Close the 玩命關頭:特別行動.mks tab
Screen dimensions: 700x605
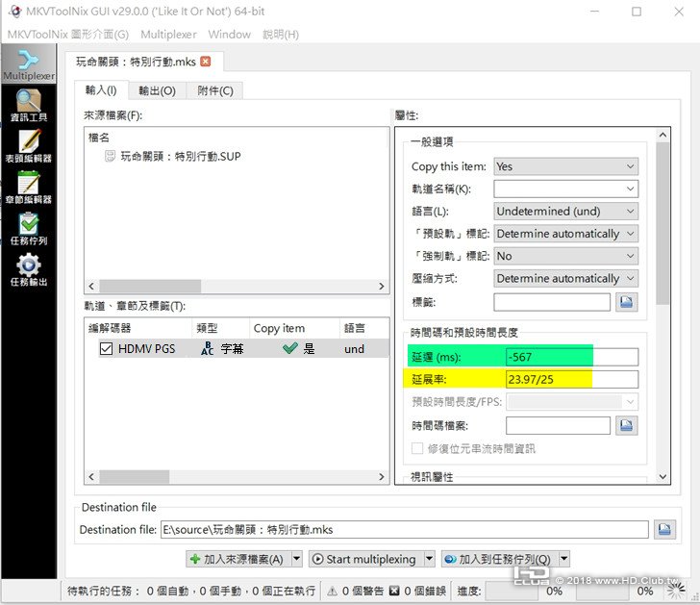[x=206, y=62]
